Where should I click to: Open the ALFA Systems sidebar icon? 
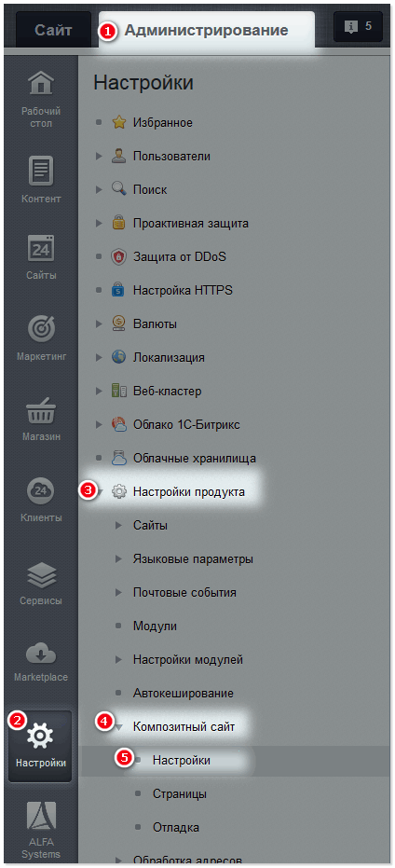(41, 817)
